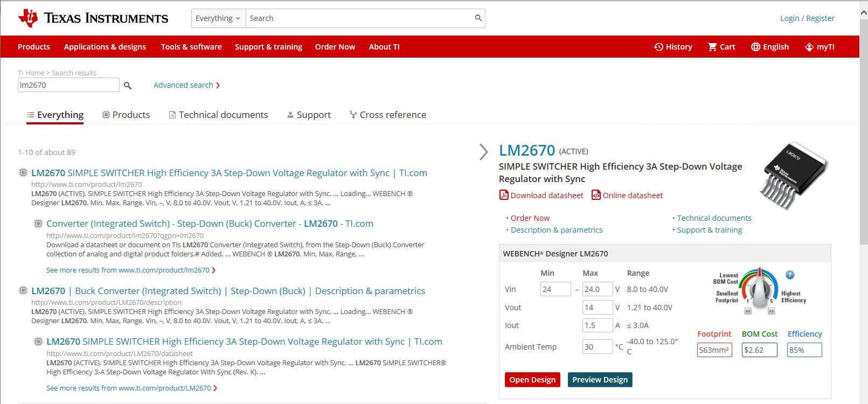868x404 pixels.
Task: Open the Applications & designs menu
Action: (x=105, y=47)
